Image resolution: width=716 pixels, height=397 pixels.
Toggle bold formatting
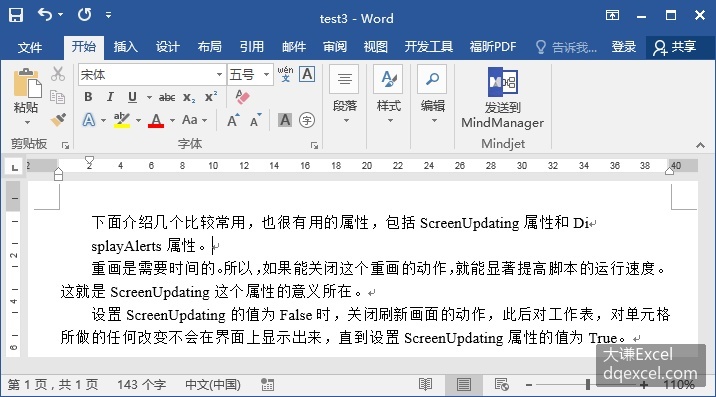tap(89, 96)
